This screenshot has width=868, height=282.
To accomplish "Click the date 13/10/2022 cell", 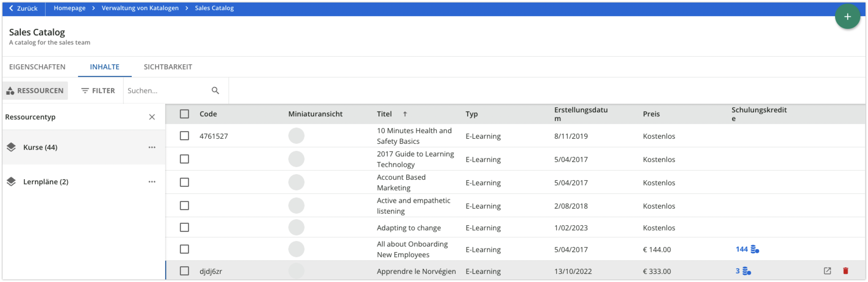I will pos(573,271).
